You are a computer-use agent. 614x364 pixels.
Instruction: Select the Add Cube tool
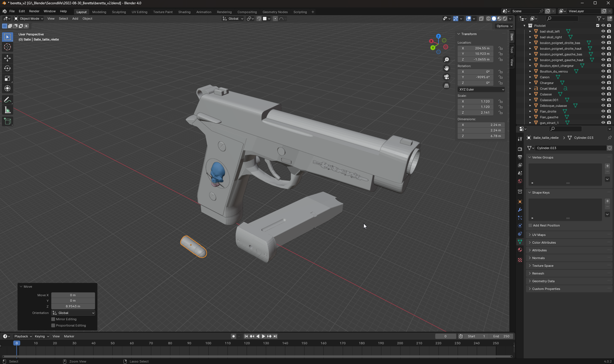(x=7, y=121)
